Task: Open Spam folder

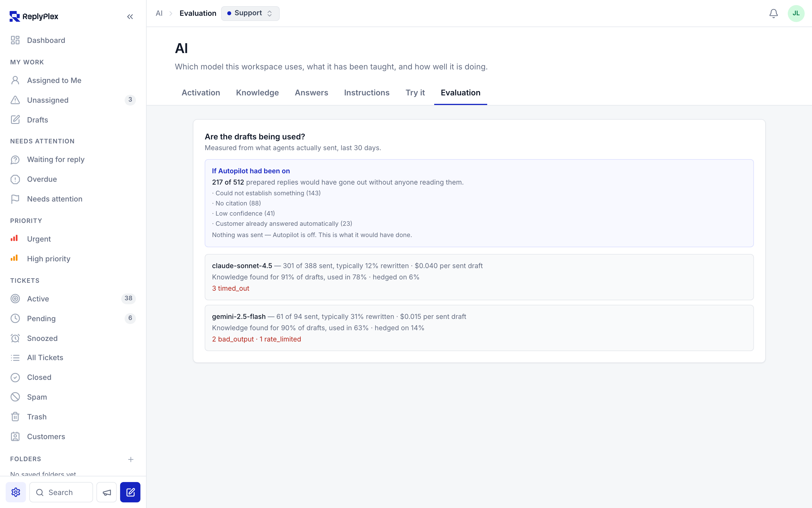Action: point(73,397)
